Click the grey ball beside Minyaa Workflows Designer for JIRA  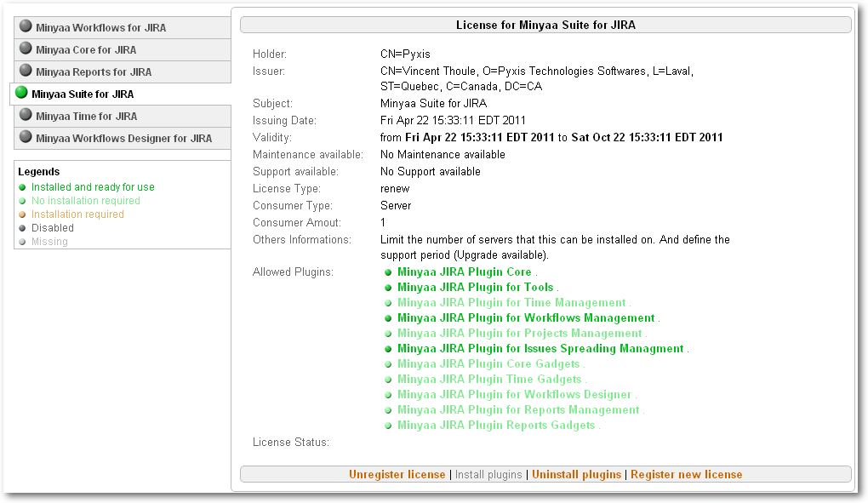point(26,137)
